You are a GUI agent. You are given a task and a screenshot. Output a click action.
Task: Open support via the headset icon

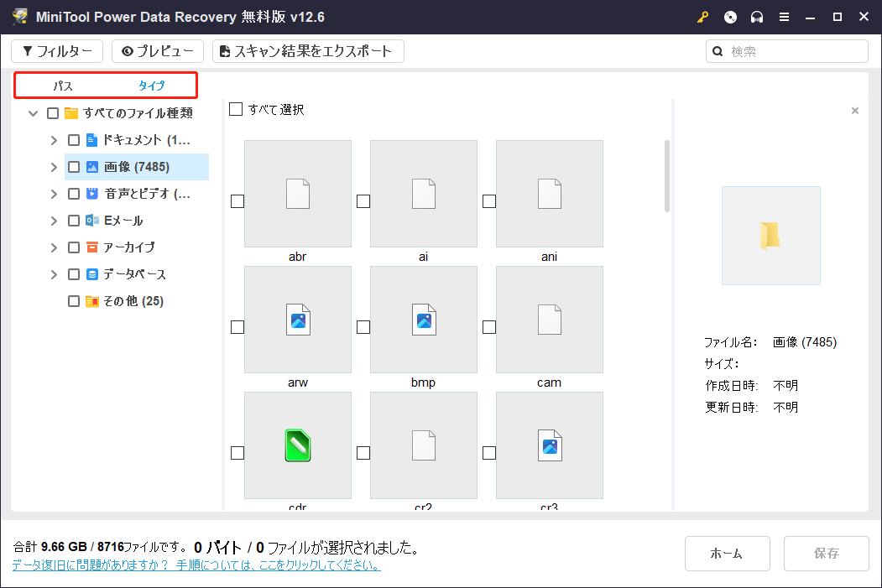(x=757, y=16)
